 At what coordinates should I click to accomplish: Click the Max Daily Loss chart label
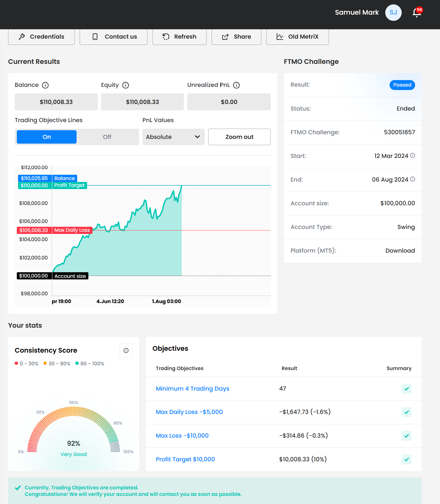(x=72, y=230)
